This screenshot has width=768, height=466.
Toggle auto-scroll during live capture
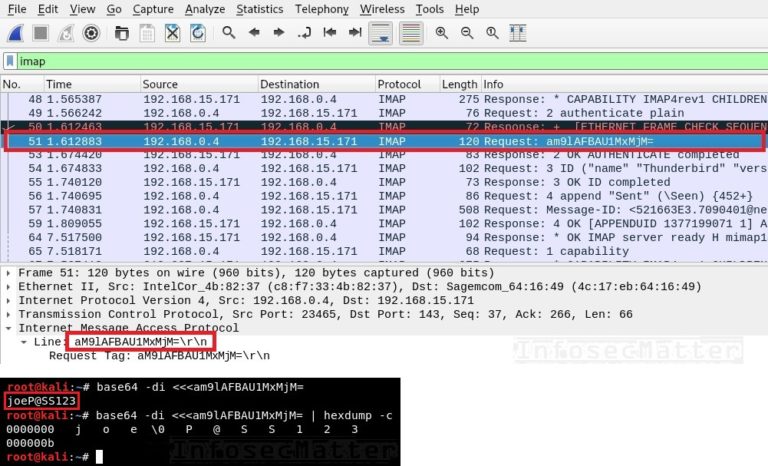381,33
